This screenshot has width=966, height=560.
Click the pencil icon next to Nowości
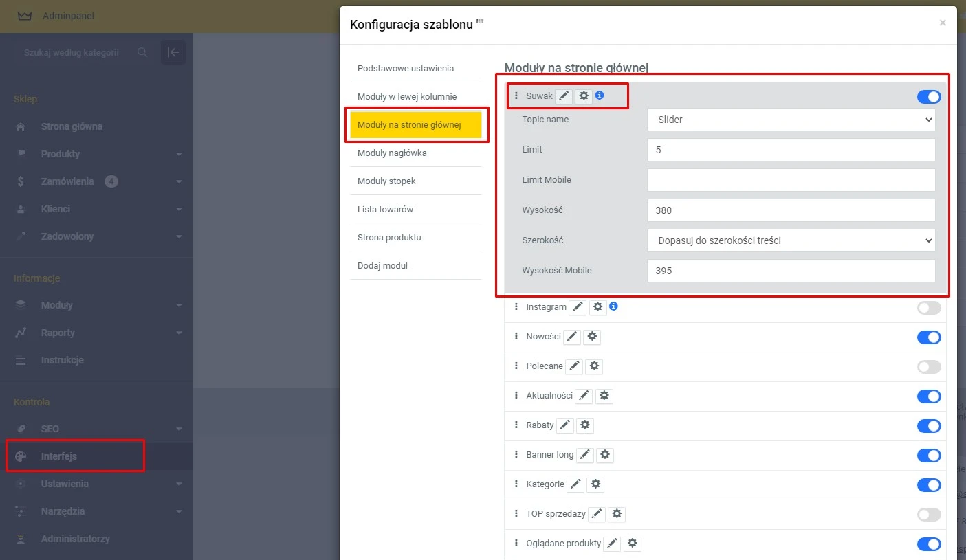(x=572, y=337)
